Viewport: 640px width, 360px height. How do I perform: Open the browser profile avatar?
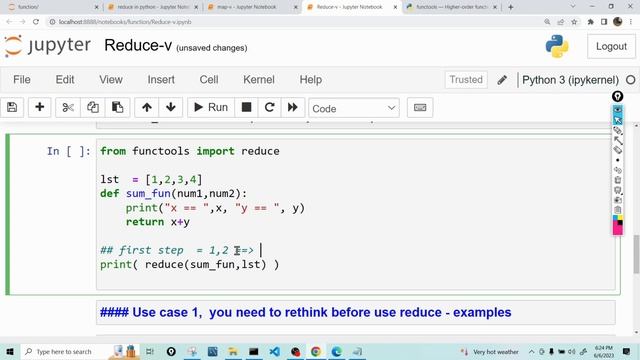(x=618, y=22)
